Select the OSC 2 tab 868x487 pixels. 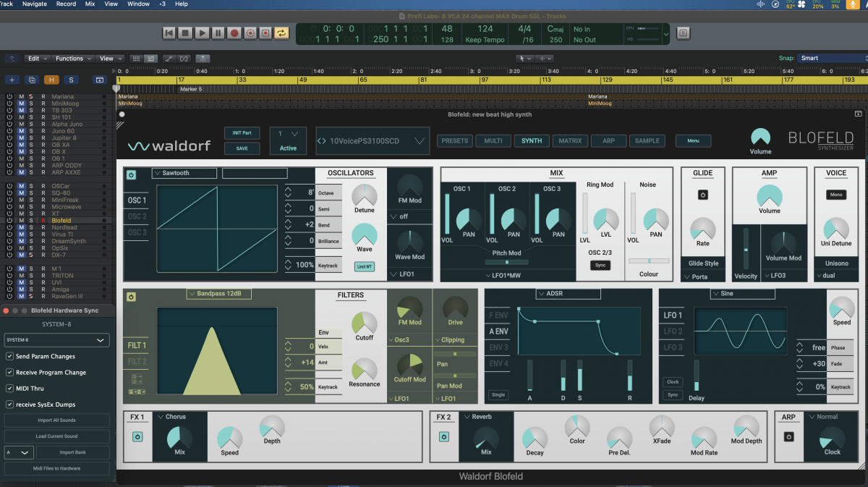(x=137, y=216)
